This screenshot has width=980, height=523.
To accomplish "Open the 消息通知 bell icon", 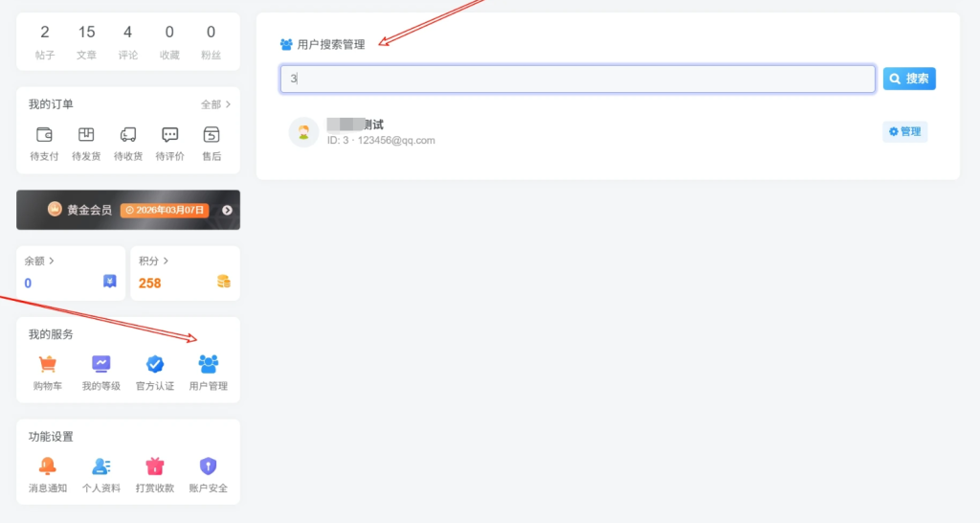I will click(48, 466).
